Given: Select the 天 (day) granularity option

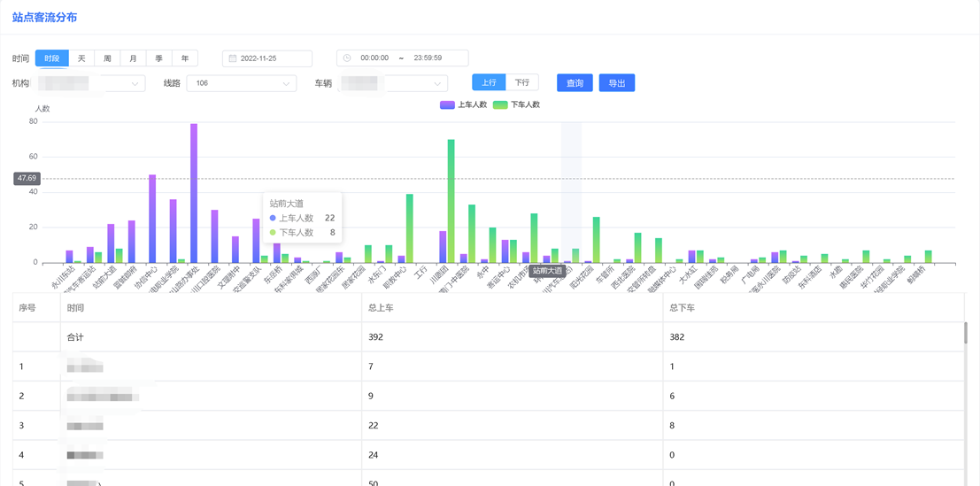Looking at the screenshot, I should tap(81, 58).
